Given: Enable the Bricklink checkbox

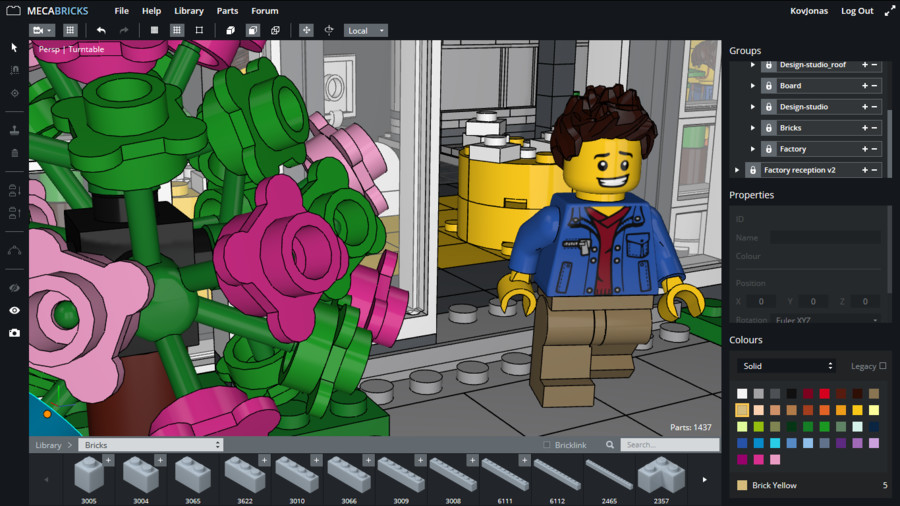Looking at the screenshot, I should 546,445.
